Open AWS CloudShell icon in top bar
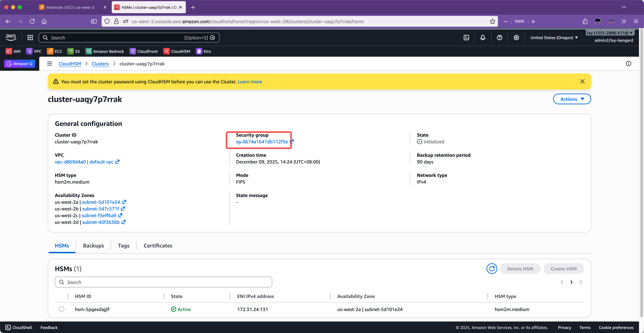This screenshot has height=333, width=644. (x=466, y=38)
